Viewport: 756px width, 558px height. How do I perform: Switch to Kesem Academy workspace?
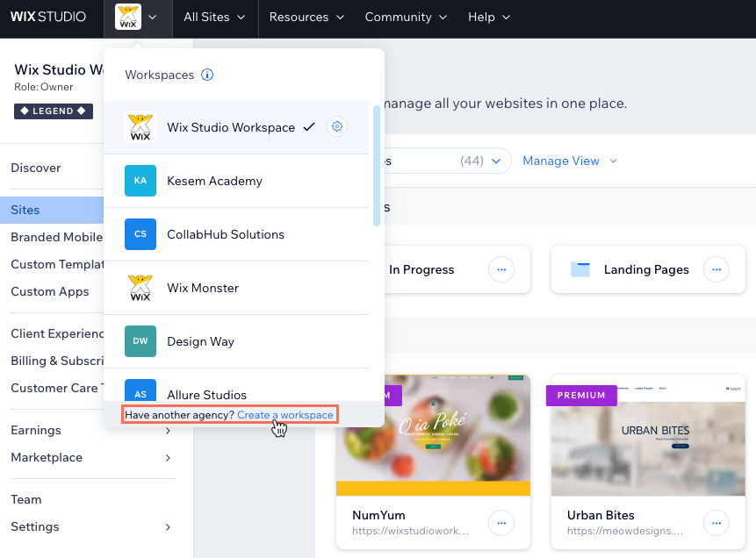tap(236, 182)
